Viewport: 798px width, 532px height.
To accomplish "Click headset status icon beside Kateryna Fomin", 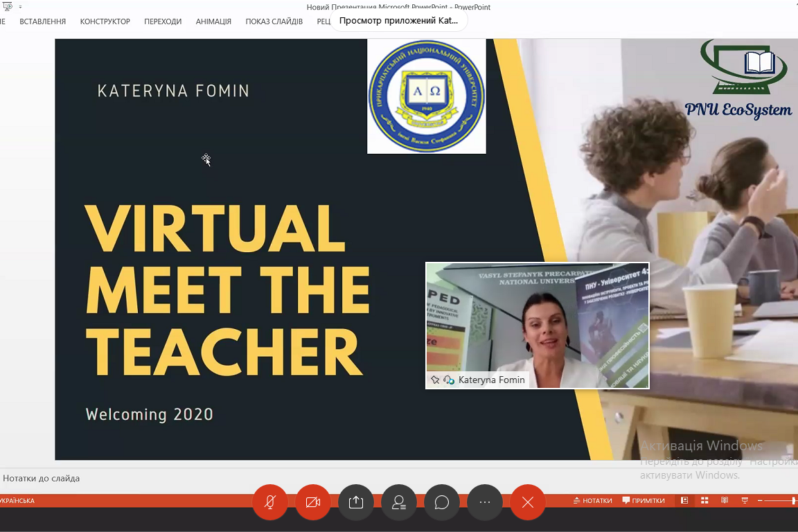I will point(449,380).
